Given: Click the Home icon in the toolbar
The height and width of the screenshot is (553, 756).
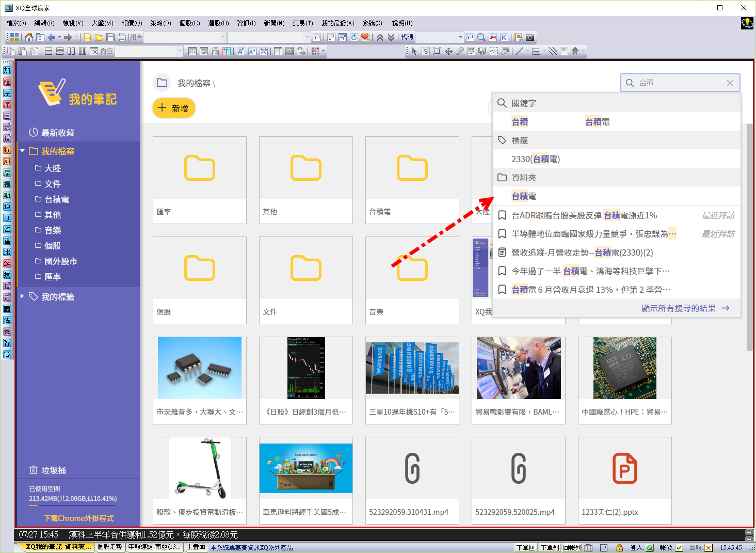Looking at the screenshot, I should 29,37.
